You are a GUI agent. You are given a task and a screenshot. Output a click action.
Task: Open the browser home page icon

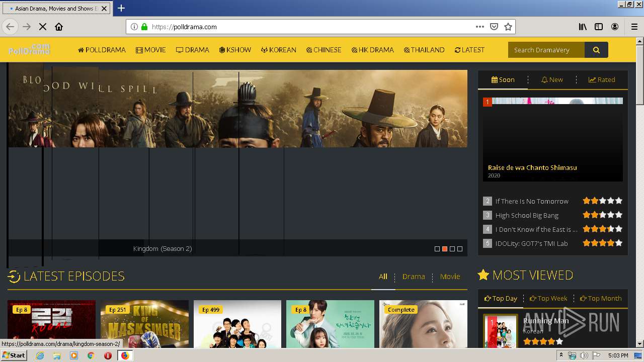[59, 27]
